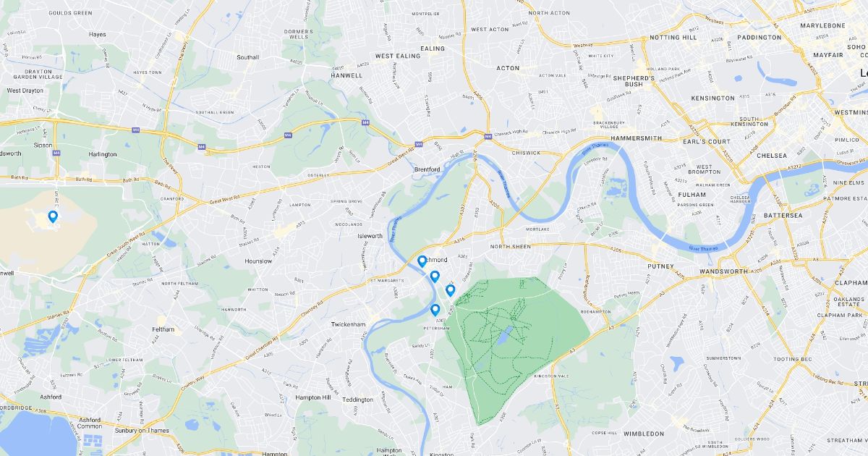Click the KENSINGTON district label
The width and height of the screenshot is (868, 456).
692,98
